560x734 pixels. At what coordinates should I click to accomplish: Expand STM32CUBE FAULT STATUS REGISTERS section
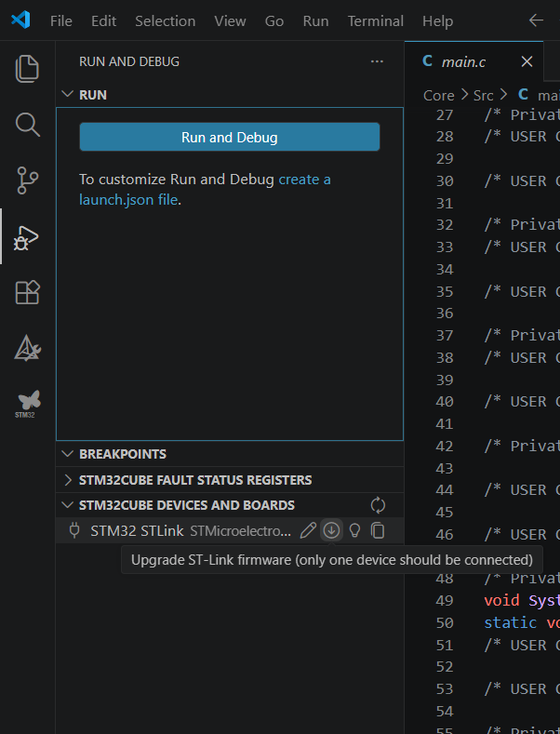pyautogui.click(x=67, y=480)
